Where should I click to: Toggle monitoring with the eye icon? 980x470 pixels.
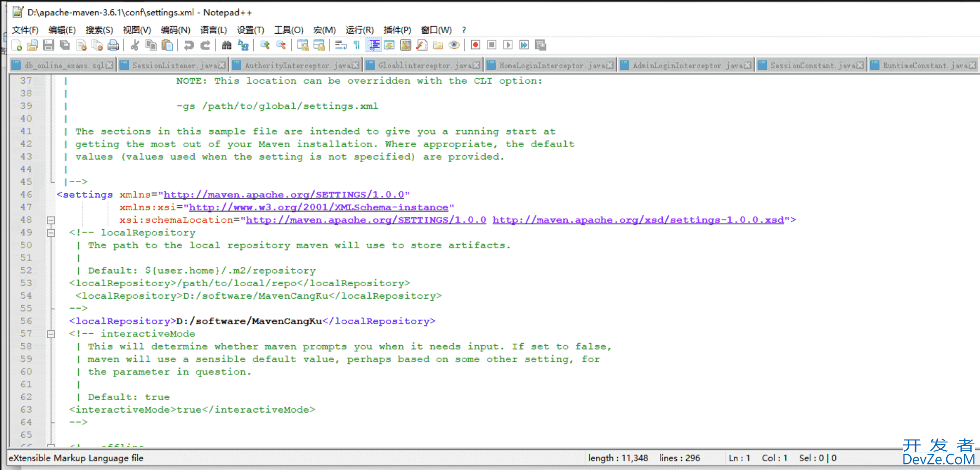[x=454, y=46]
